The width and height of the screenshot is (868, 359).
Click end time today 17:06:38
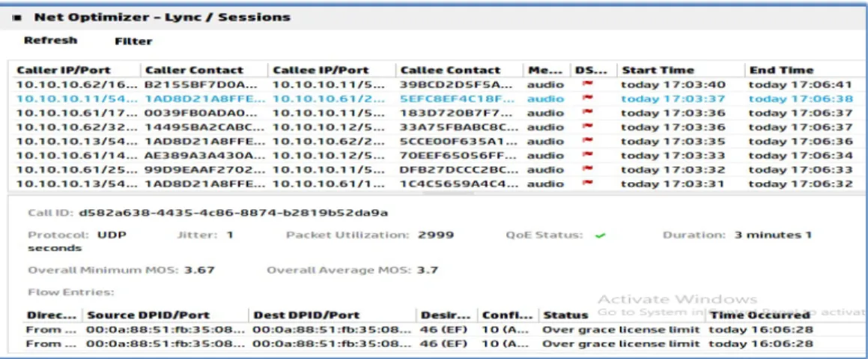(x=801, y=99)
